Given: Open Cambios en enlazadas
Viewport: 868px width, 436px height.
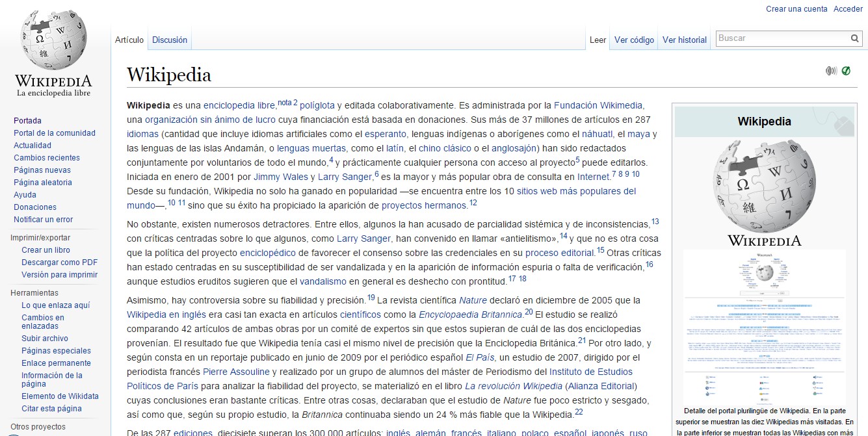Looking at the screenshot, I should [43, 322].
